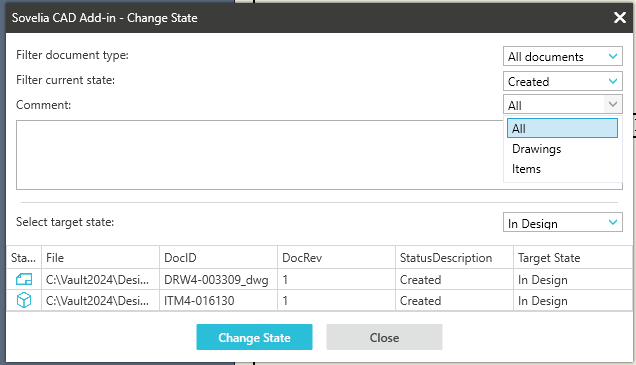Select the ITM4-016130 row
This screenshot has width=636, height=365.
(319, 301)
